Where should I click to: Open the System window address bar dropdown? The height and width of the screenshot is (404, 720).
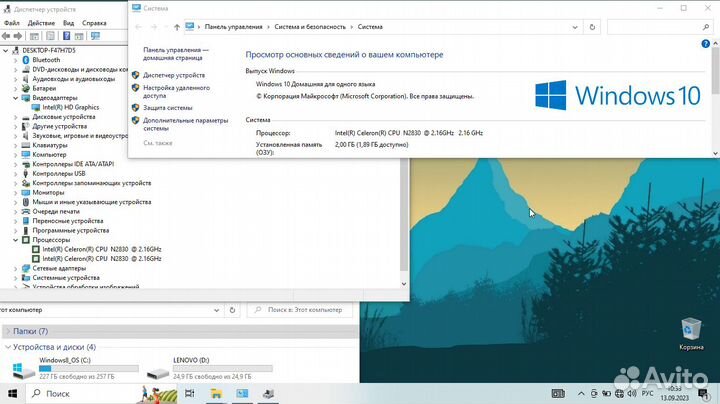point(575,27)
